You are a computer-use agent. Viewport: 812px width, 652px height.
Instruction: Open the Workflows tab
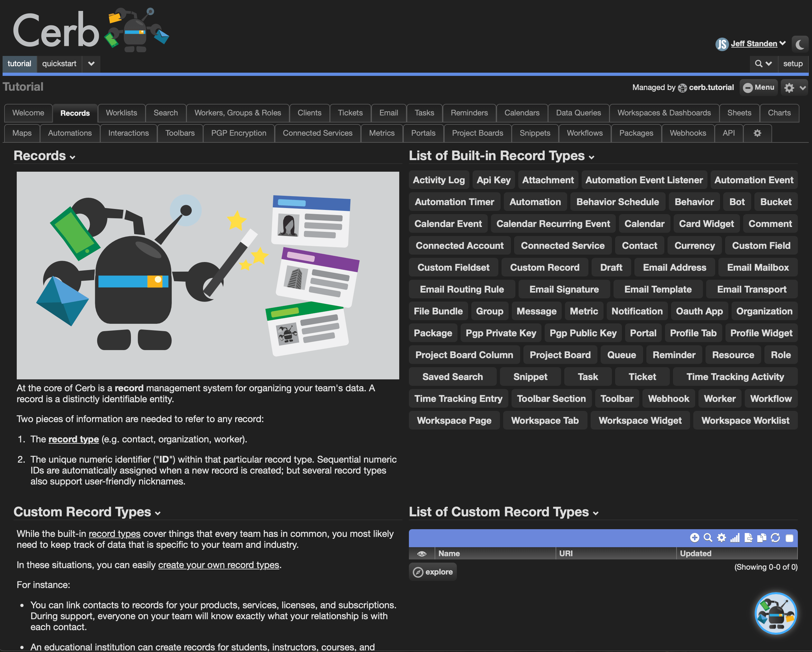coord(585,133)
